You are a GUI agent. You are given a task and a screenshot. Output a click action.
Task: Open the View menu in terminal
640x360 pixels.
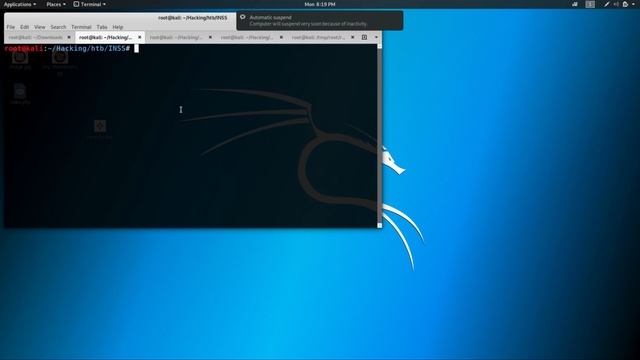[x=40, y=27]
